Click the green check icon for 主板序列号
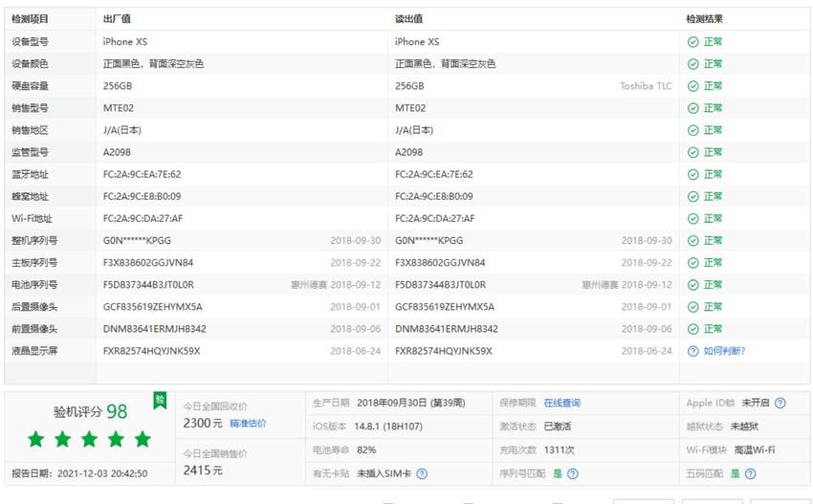Screen dimensions: 813x504 (x=692, y=263)
